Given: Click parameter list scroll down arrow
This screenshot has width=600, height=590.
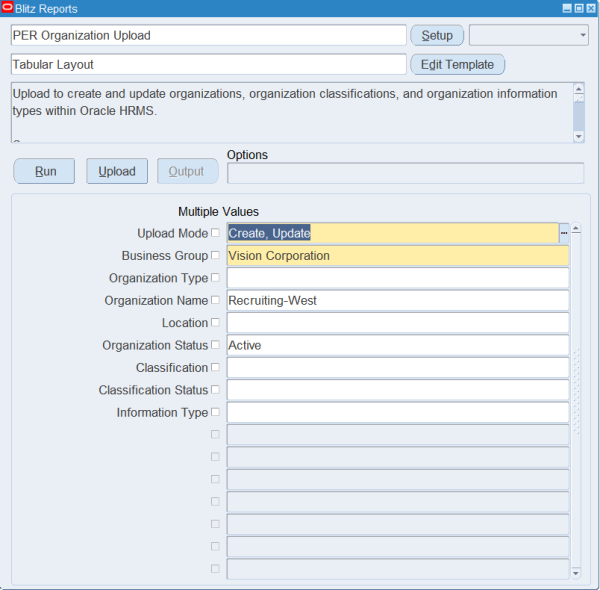Looking at the screenshot, I should click(576, 573).
